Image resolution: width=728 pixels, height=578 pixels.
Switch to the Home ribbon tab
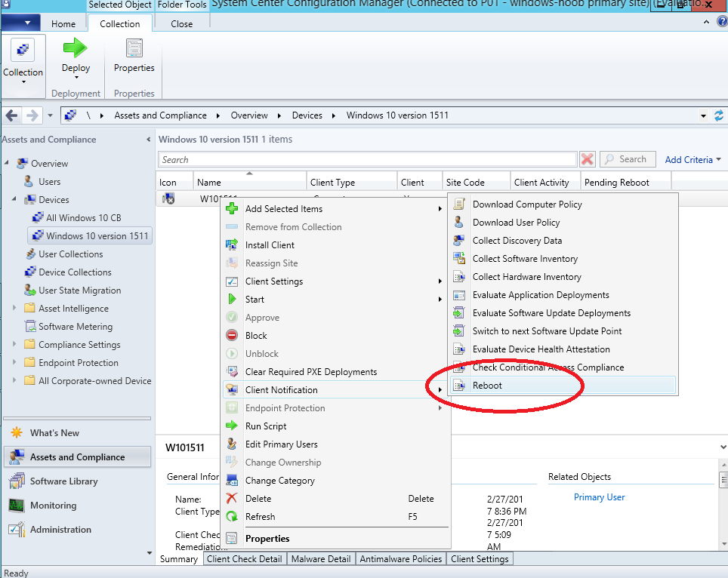63,23
